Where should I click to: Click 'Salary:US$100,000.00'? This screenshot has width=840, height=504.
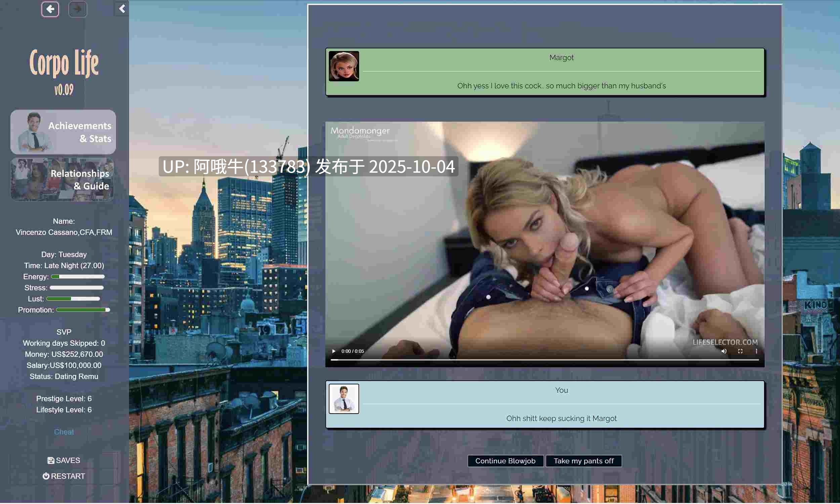click(x=64, y=366)
